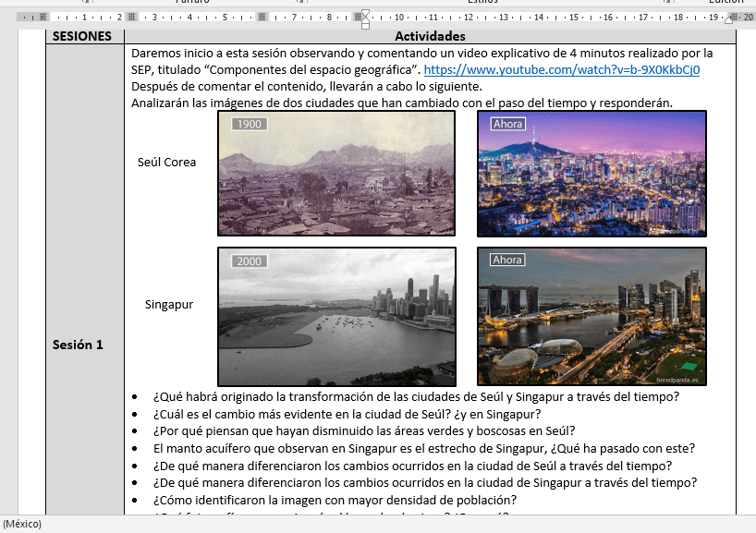The width and height of the screenshot is (756, 533).
Task: Click the bullet question ending "ciudad de Singapur a través del tiempo?"
Action: [x=425, y=482]
